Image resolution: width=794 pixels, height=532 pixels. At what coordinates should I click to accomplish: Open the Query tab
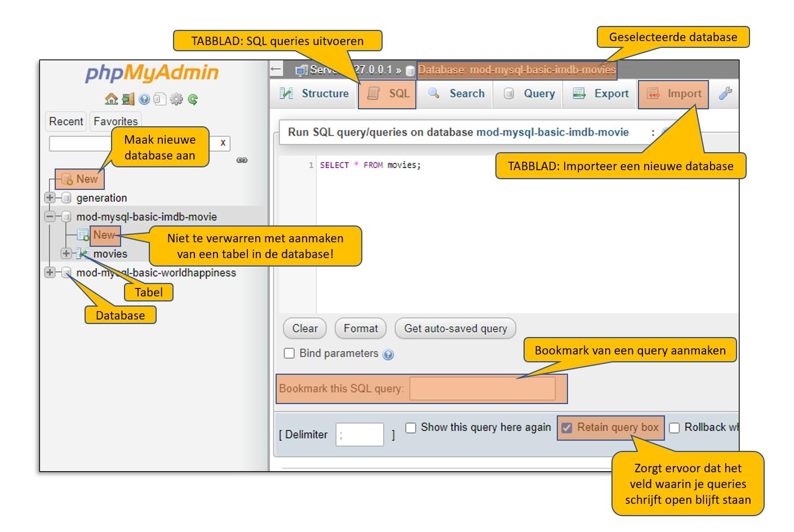coord(529,94)
